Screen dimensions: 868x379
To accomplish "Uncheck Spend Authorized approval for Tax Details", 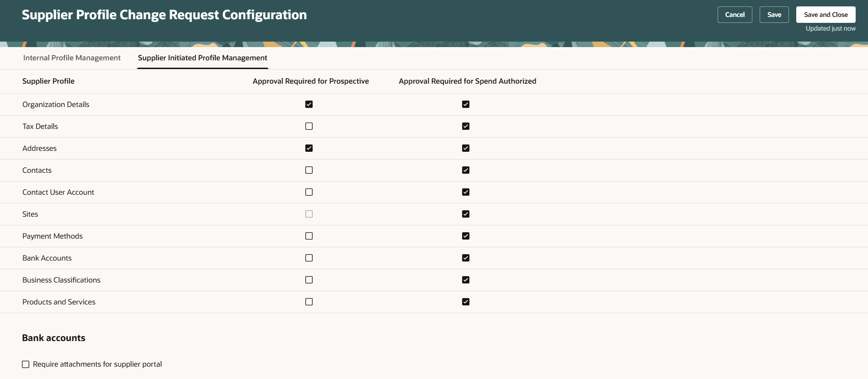I will pyautogui.click(x=466, y=126).
